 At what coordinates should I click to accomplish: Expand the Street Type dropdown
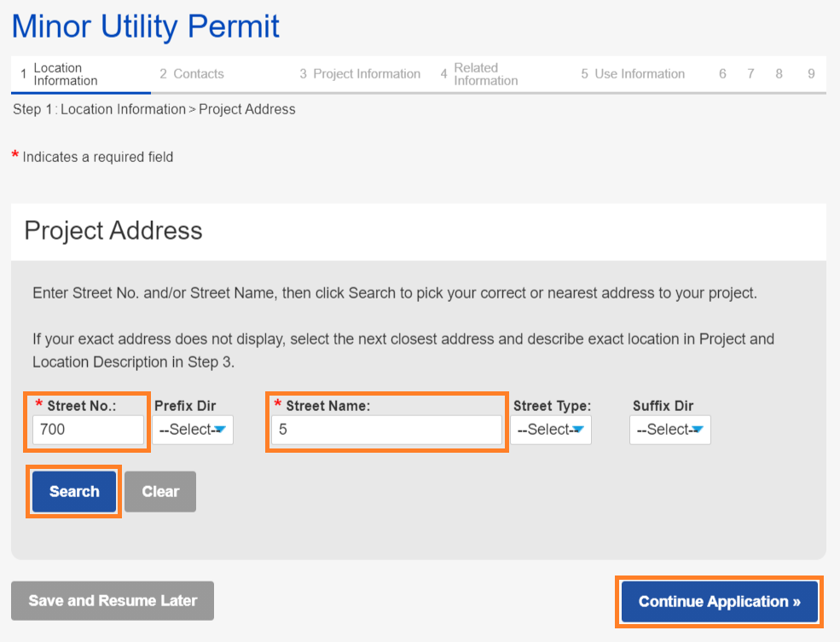(x=551, y=430)
